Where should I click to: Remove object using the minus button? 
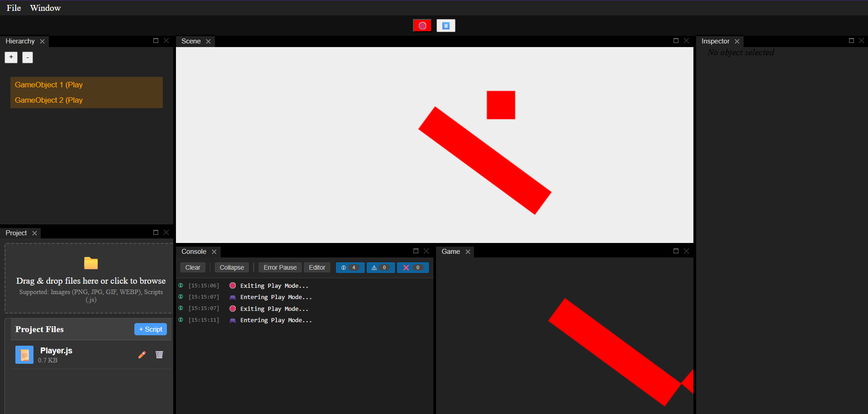pos(28,57)
